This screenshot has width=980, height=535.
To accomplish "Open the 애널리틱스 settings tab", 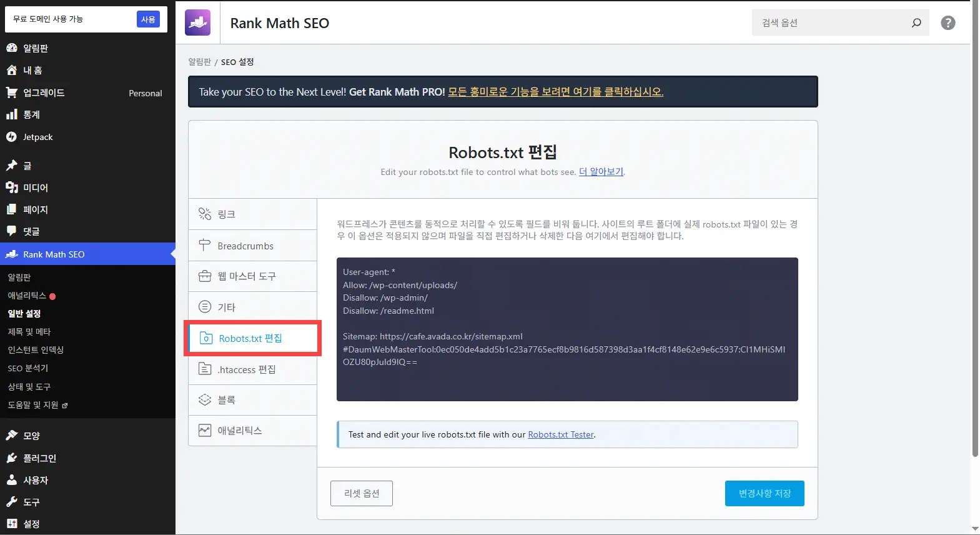I will (253, 431).
